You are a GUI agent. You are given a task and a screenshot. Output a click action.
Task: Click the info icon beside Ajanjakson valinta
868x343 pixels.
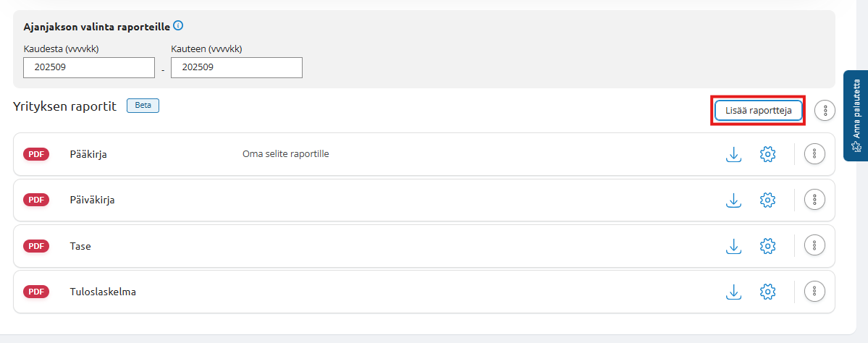pos(178,26)
